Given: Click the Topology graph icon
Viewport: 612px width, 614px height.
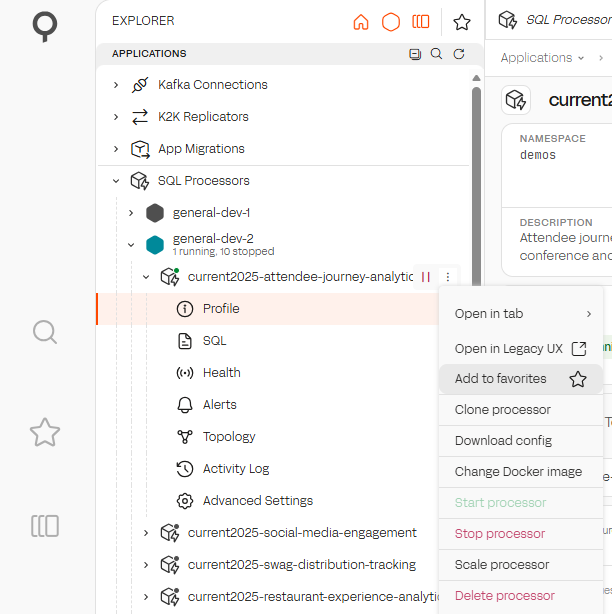Looking at the screenshot, I should click(x=185, y=437).
